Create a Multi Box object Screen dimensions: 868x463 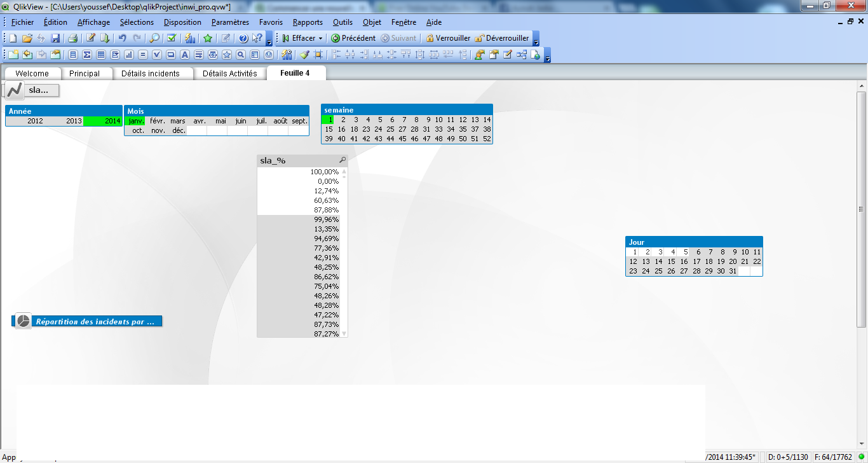pos(115,55)
